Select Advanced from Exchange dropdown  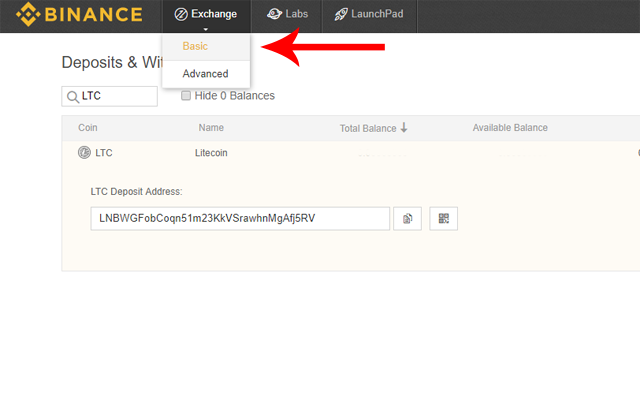pyautogui.click(x=206, y=74)
